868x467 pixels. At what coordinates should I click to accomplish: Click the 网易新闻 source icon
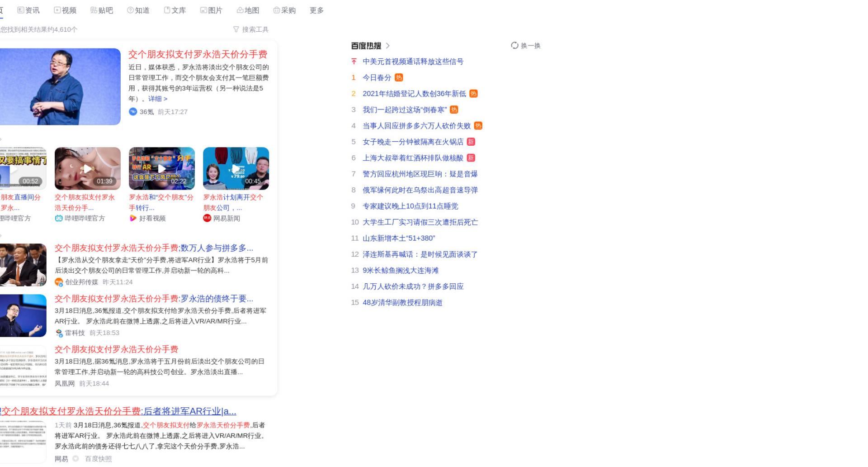[207, 218]
